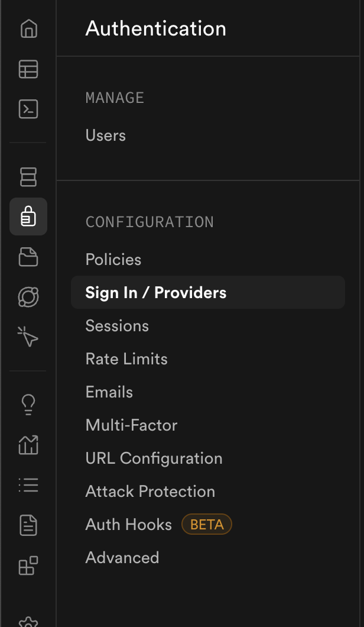Open the Edge Functions globe icon
Image resolution: width=364 pixels, height=627 pixels.
coord(28,297)
